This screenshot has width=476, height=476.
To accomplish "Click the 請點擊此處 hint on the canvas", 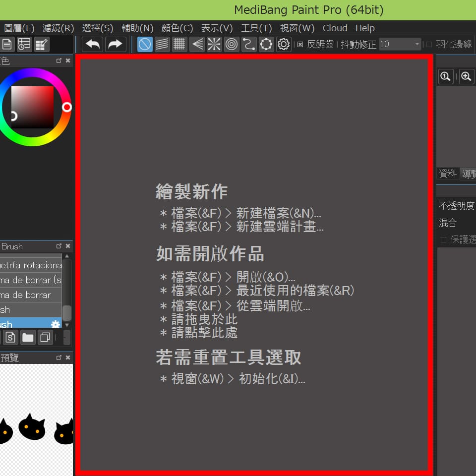I will coord(204,333).
